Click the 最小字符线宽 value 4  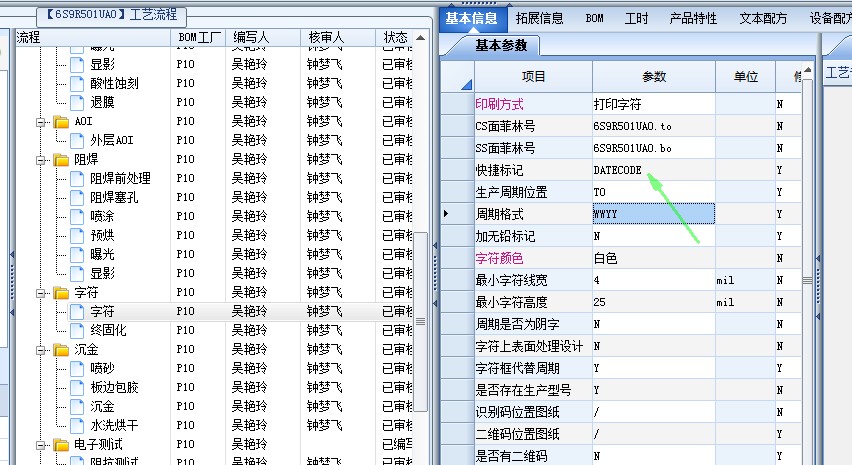[654, 280]
